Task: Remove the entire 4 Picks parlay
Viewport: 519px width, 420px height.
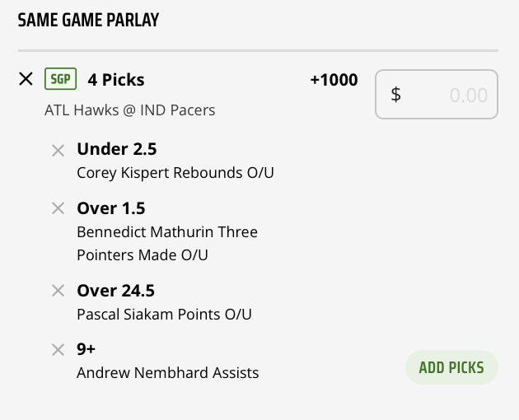Action: tap(26, 79)
